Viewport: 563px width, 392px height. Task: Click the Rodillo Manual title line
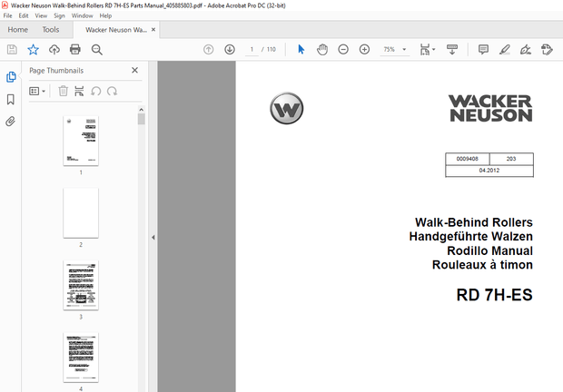click(489, 250)
